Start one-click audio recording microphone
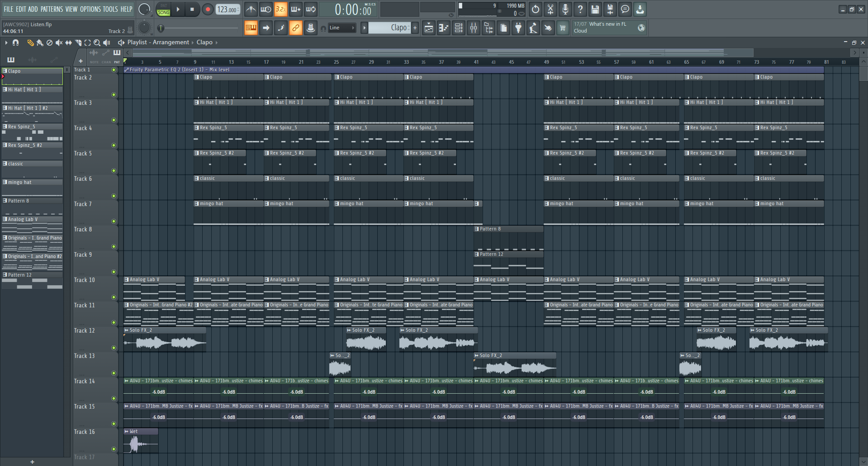 [565, 9]
